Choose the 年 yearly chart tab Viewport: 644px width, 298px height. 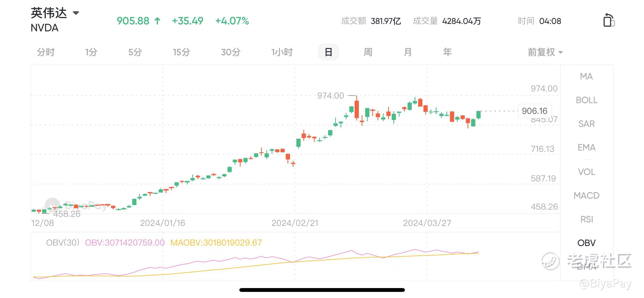pos(447,52)
